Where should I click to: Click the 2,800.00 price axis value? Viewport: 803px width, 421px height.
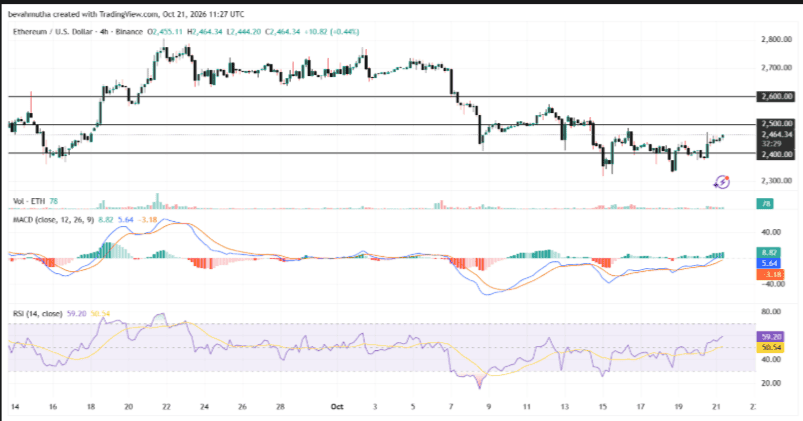tap(776, 39)
